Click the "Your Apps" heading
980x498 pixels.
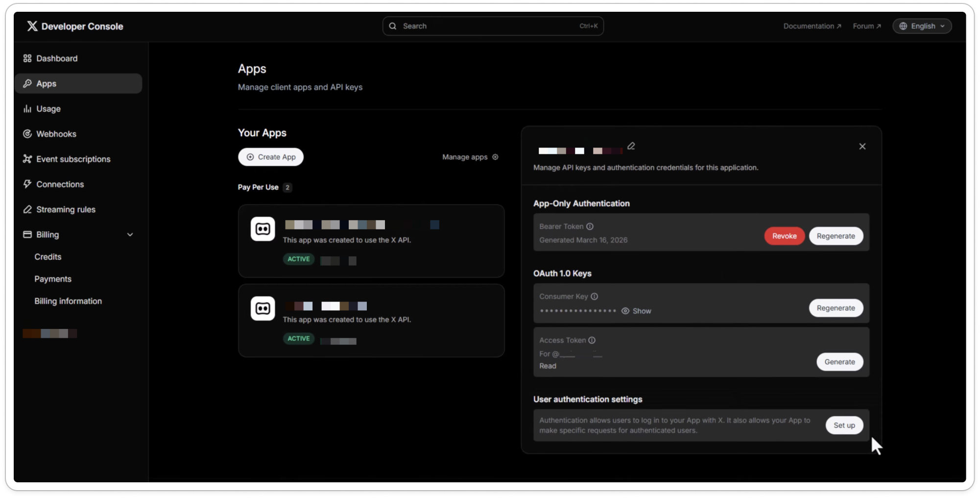coord(262,133)
